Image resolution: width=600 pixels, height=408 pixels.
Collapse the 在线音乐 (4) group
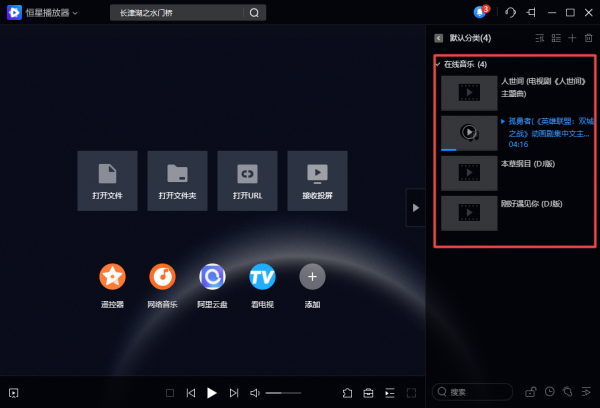(x=438, y=64)
